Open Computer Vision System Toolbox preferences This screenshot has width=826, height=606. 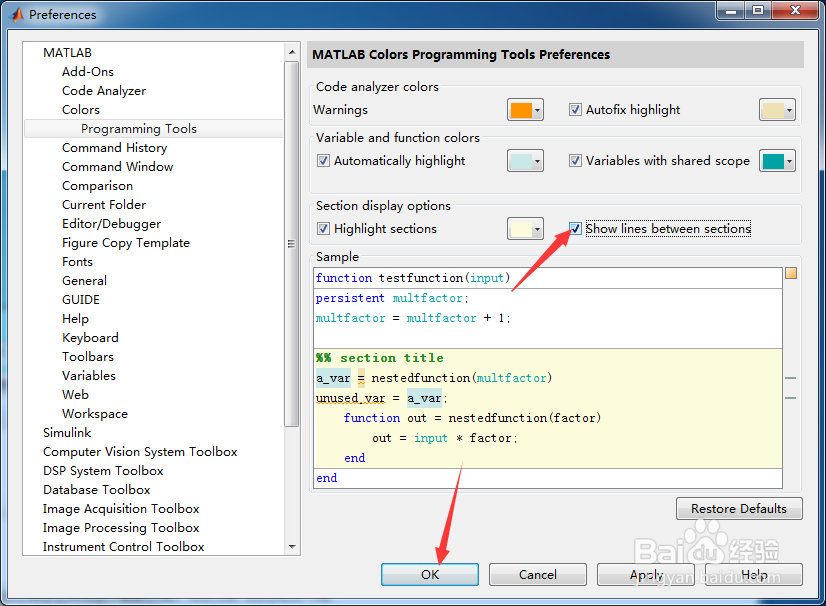(x=140, y=452)
